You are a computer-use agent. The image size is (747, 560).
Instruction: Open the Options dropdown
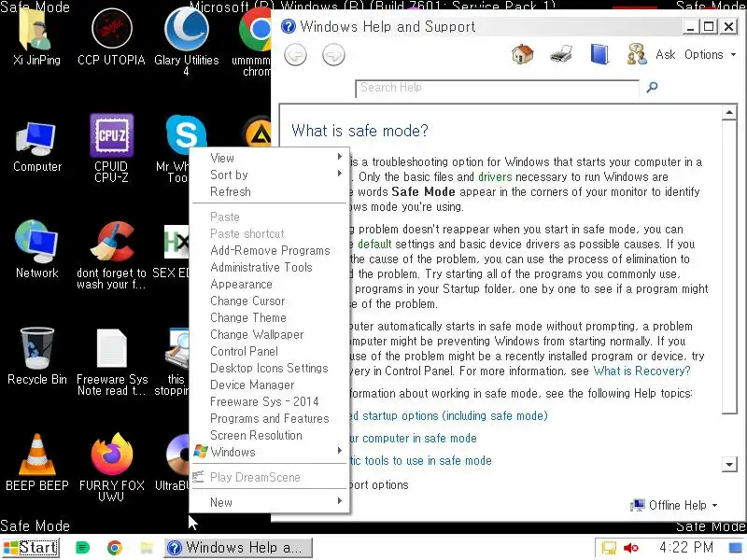point(710,54)
